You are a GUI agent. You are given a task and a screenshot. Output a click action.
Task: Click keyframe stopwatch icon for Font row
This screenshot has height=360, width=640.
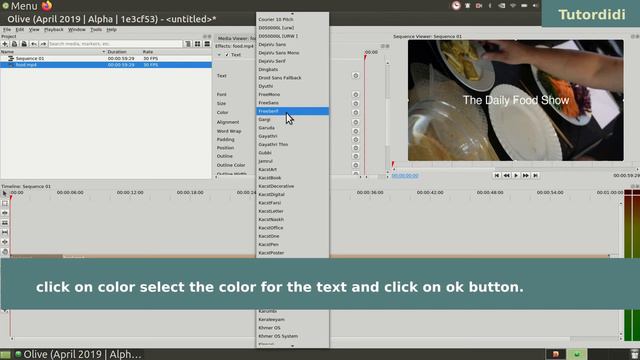pos(356,94)
